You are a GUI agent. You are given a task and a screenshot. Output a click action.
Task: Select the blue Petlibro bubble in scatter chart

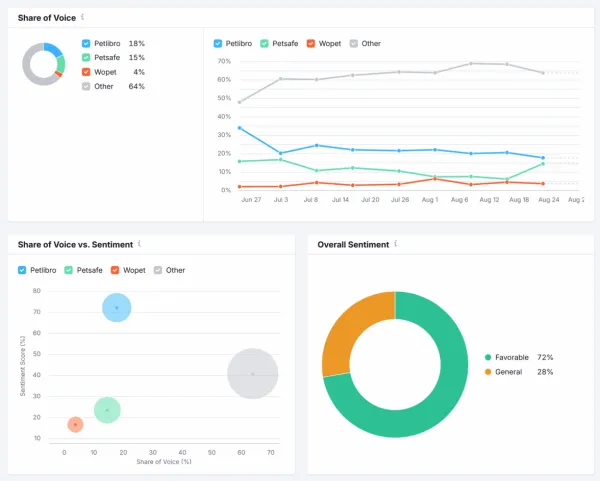117,308
